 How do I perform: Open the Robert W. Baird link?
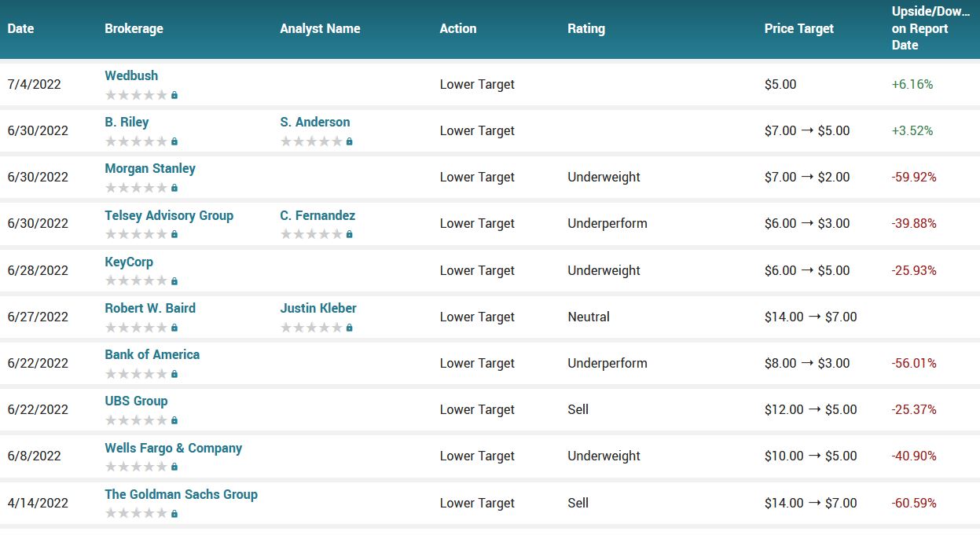[150, 308]
